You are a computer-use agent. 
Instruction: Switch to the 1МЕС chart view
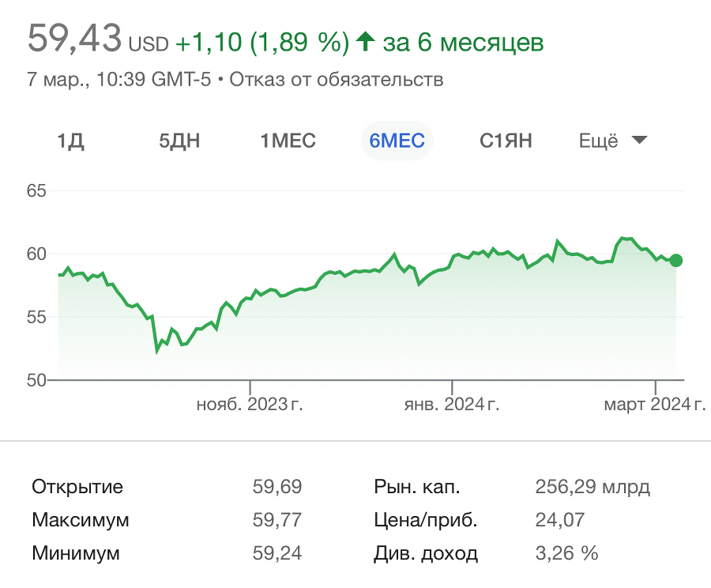(286, 141)
